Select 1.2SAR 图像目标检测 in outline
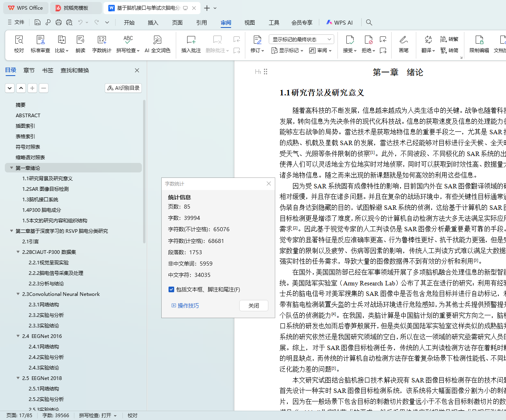The width and height of the screenshot is (506, 420). (45, 189)
